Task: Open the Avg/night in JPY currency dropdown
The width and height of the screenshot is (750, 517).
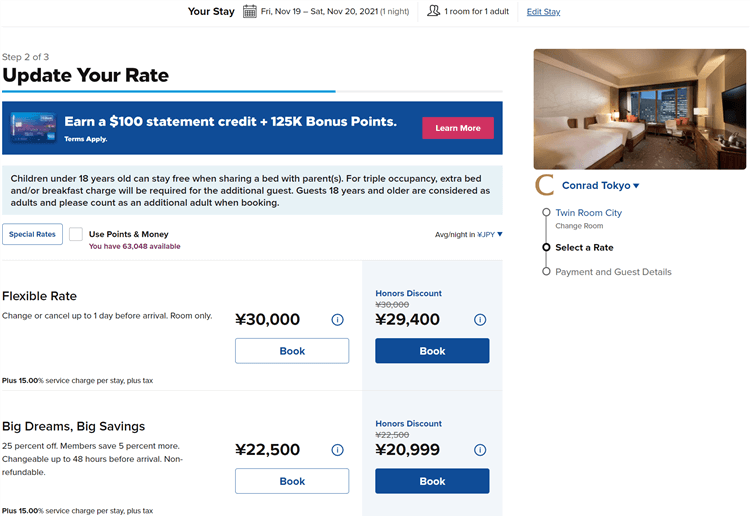Action: click(x=468, y=234)
